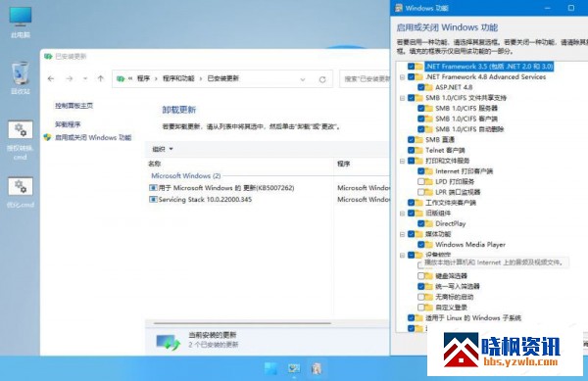Click folder icon beside 键盘筛选器
The height and width of the screenshot is (381, 588).
[428, 276]
